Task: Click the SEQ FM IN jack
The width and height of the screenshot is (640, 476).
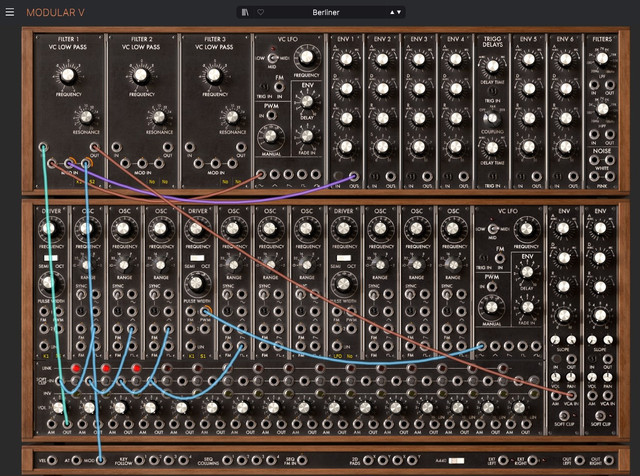Action: pyautogui.click(x=302, y=460)
